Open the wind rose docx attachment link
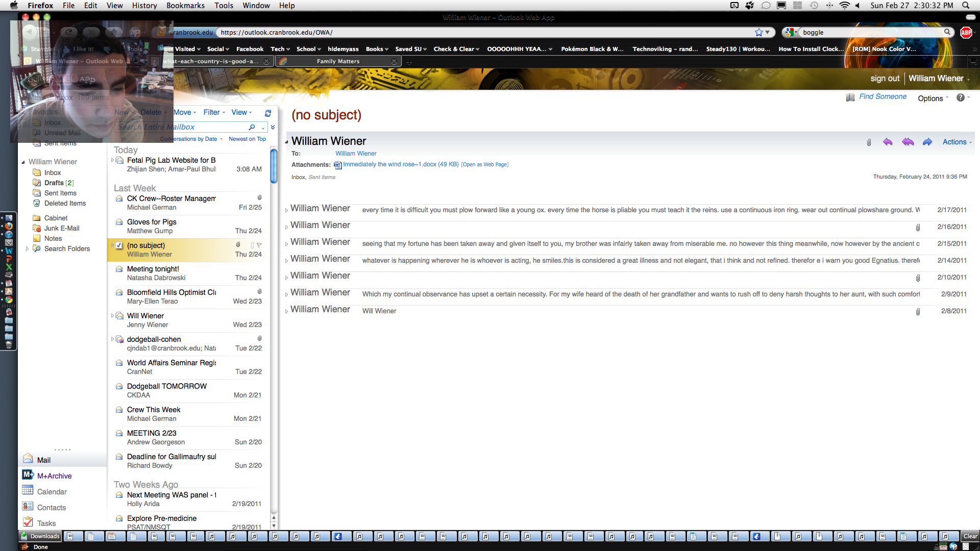Viewport: 980px width, 551px height. pos(401,164)
